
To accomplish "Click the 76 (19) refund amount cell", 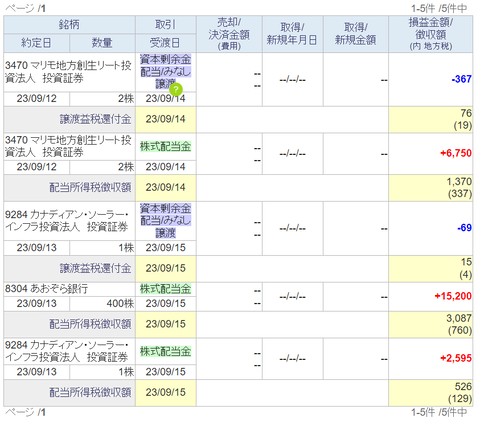I will click(x=431, y=119).
